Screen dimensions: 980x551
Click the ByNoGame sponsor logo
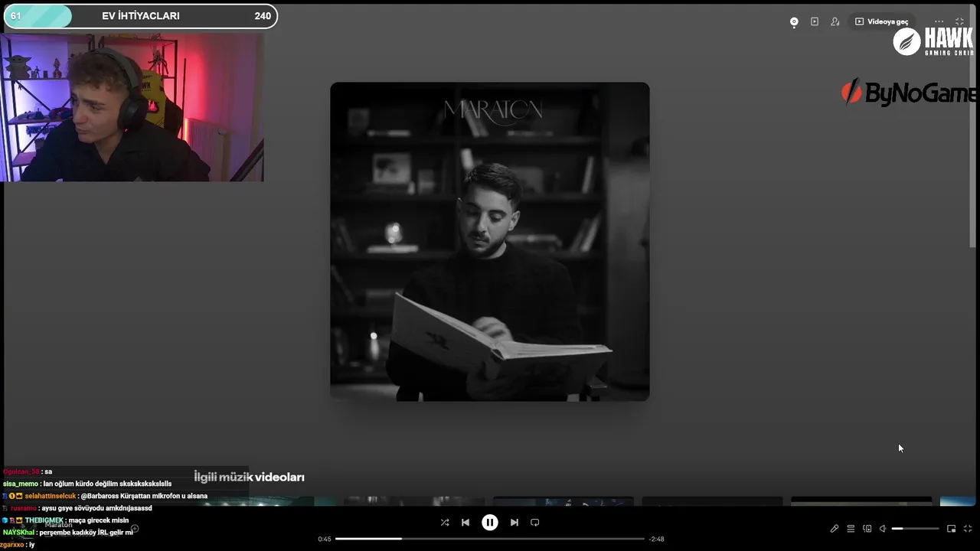(910, 93)
